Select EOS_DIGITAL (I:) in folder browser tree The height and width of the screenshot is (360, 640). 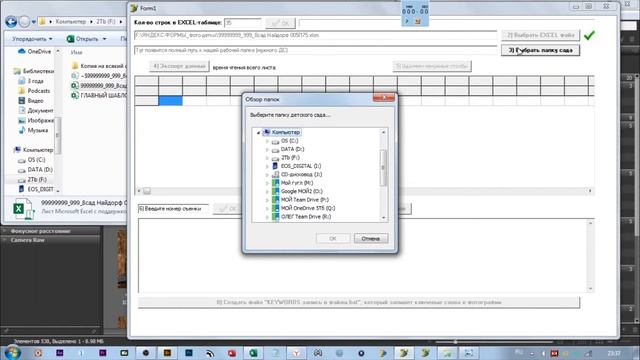click(x=301, y=166)
